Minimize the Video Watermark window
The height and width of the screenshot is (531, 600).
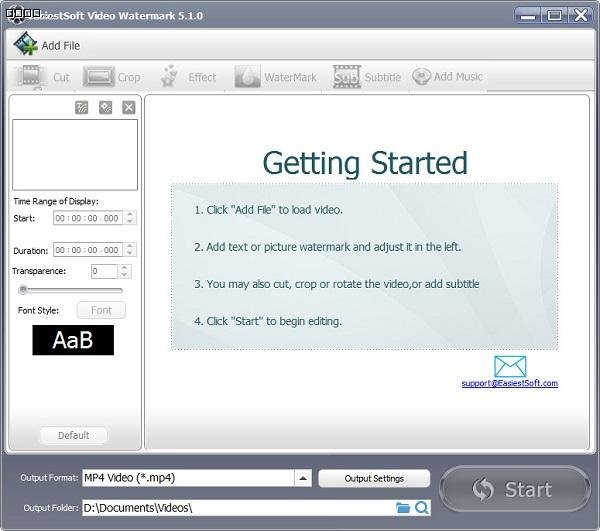[x=528, y=16]
